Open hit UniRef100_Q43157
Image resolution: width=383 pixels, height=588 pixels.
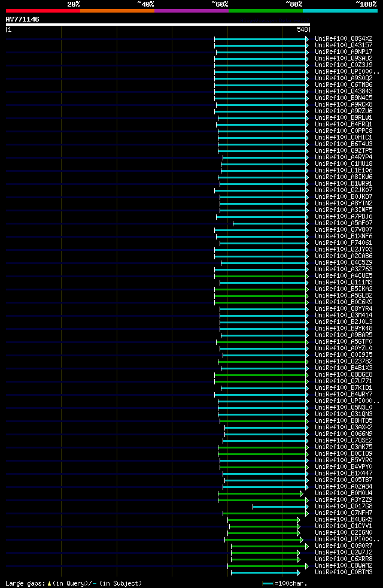(344, 46)
